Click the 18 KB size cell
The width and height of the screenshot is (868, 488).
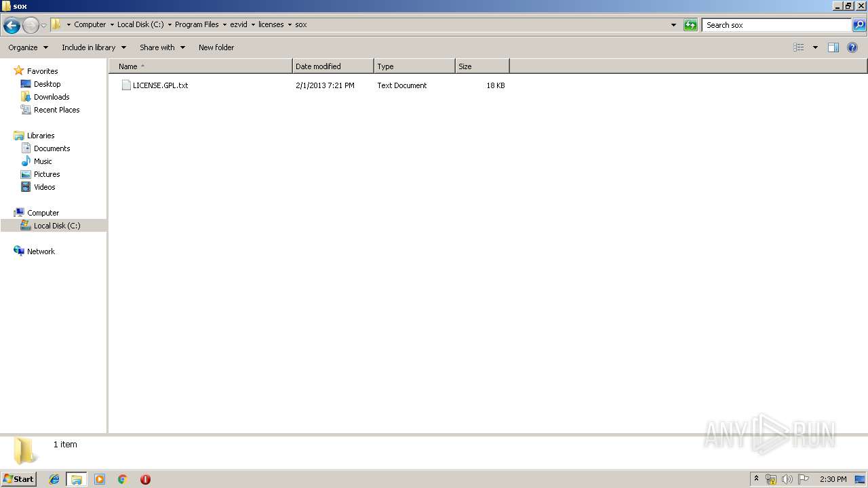(495, 85)
